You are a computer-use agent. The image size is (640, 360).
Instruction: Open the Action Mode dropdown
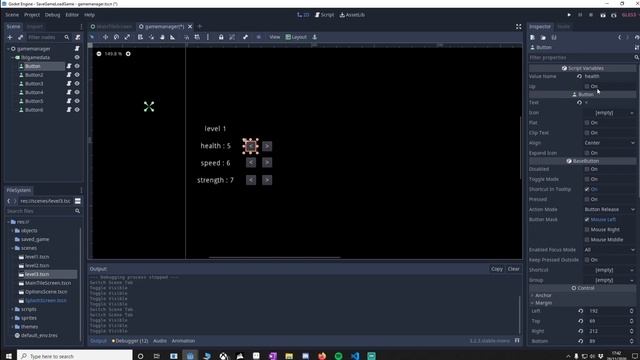tap(609, 209)
